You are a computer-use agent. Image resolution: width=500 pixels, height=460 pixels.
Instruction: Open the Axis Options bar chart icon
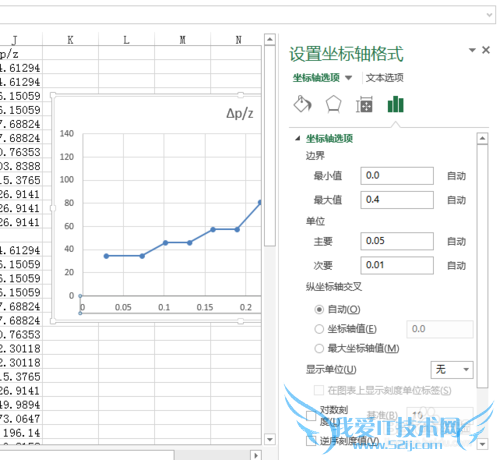[x=396, y=104]
